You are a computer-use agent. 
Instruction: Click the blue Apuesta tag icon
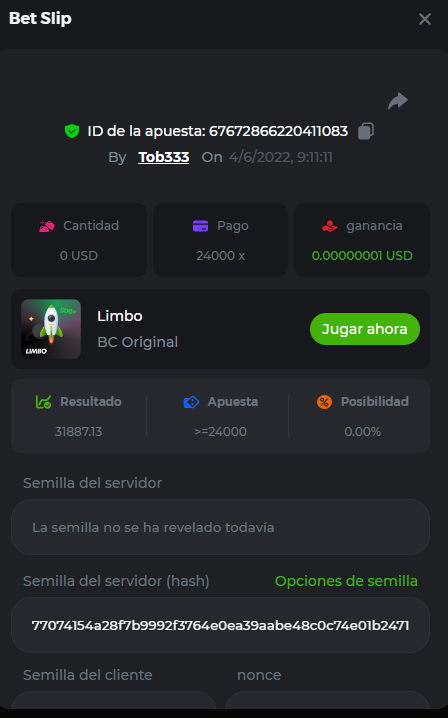pyautogui.click(x=191, y=402)
